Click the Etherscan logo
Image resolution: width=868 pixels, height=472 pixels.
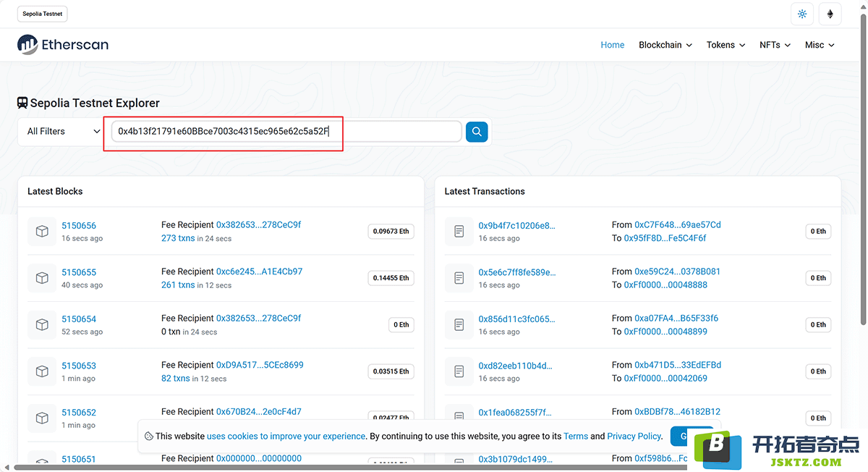(x=63, y=45)
